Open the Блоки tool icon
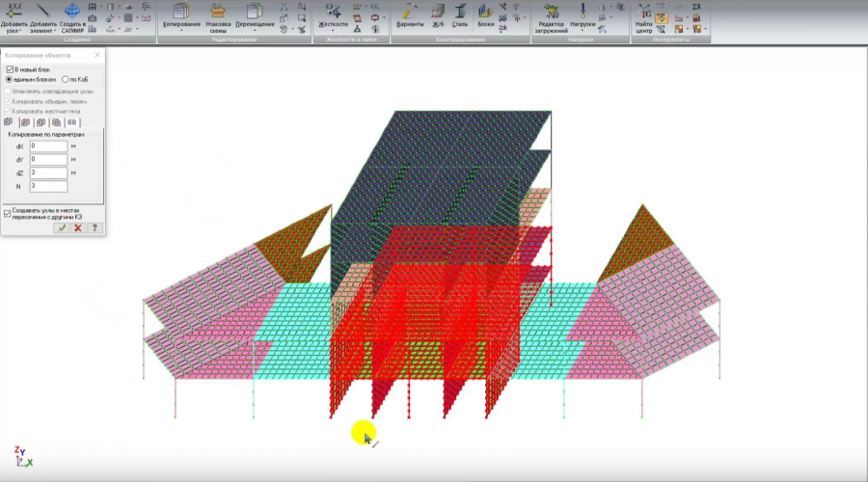The height and width of the screenshot is (482, 868). pos(486,12)
